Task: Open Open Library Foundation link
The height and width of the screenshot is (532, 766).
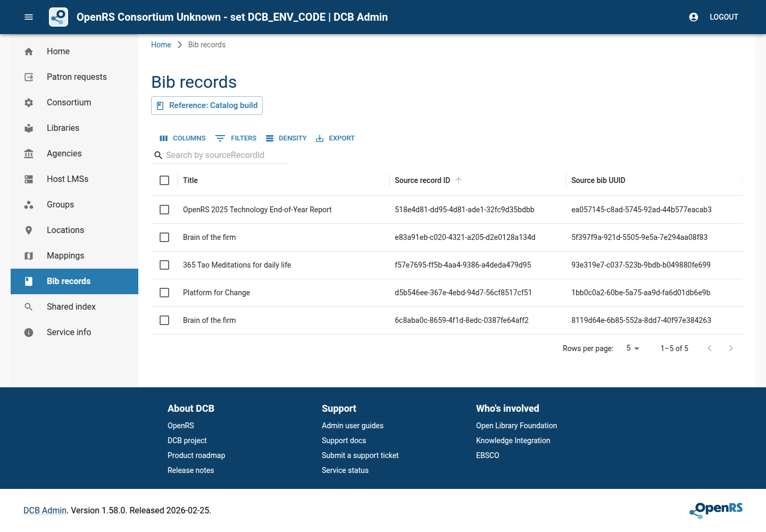Action: (517, 426)
